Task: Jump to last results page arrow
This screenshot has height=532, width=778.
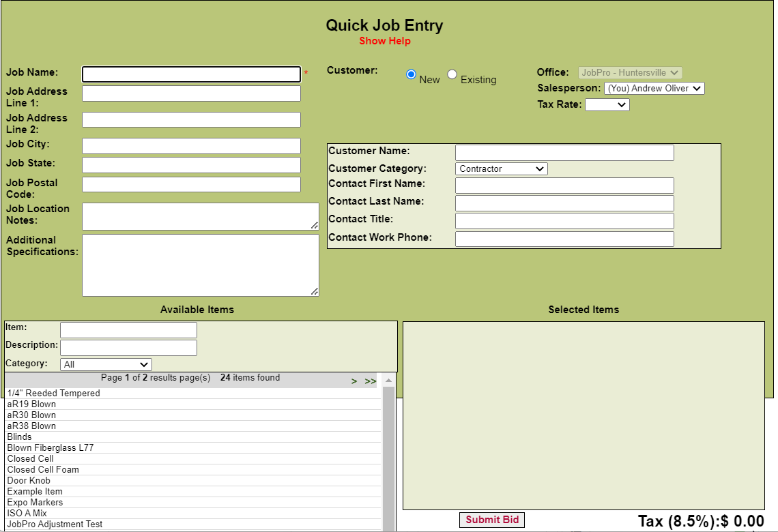Action: point(370,381)
